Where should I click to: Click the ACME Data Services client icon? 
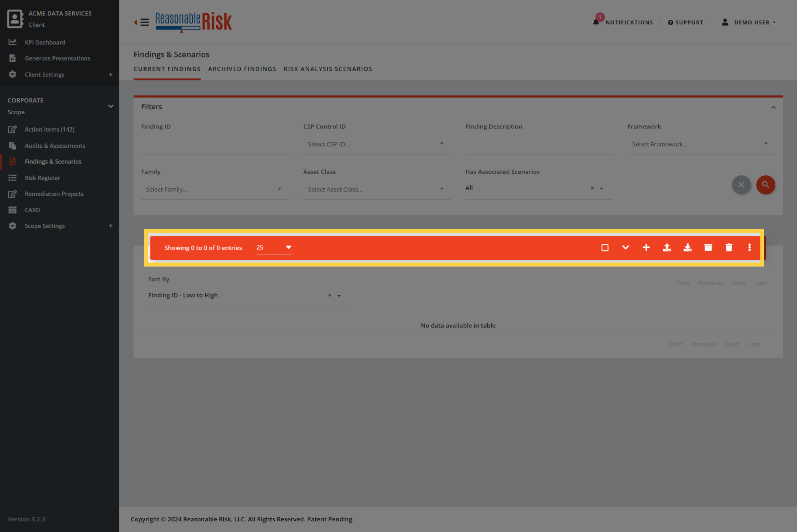[15, 19]
